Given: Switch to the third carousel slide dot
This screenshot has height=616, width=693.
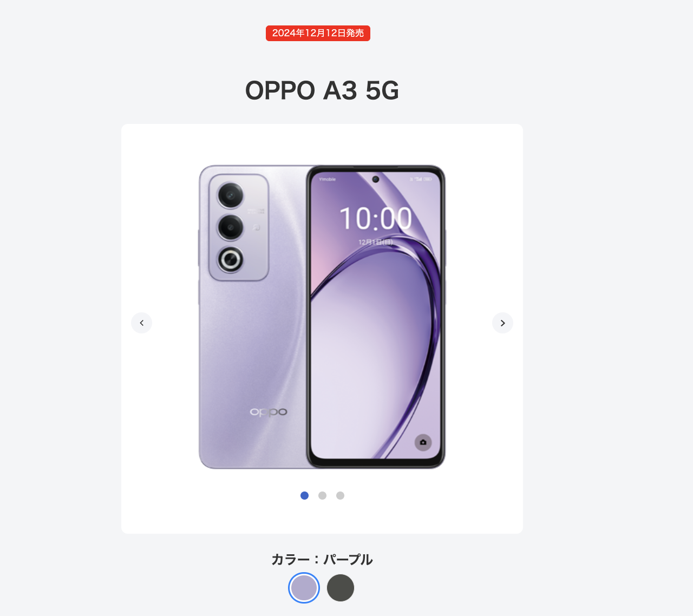Looking at the screenshot, I should click(340, 495).
